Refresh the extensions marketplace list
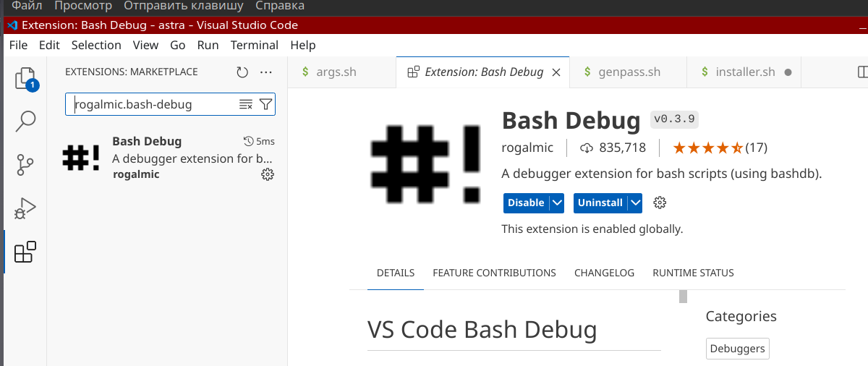This screenshot has width=868, height=366. [x=242, y=72]
